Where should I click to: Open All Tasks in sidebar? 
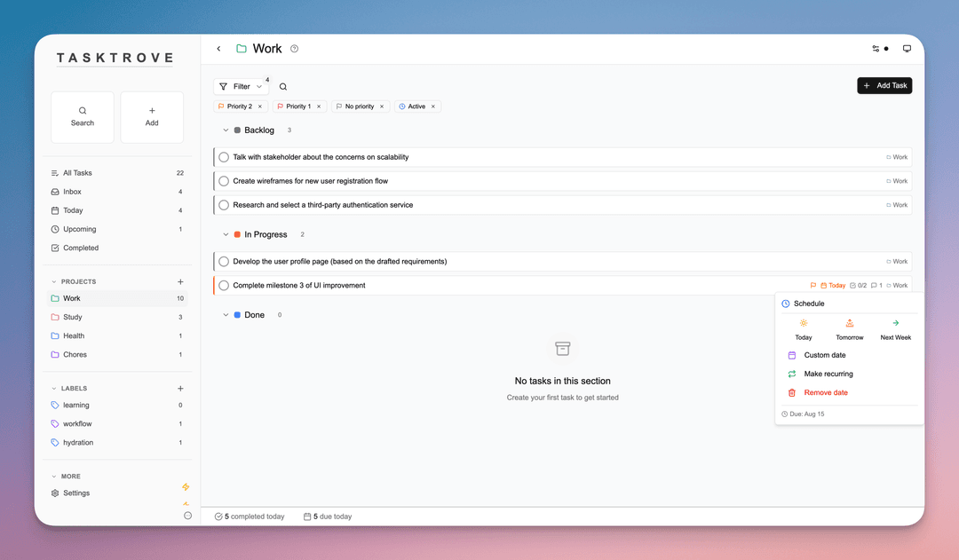117,173
